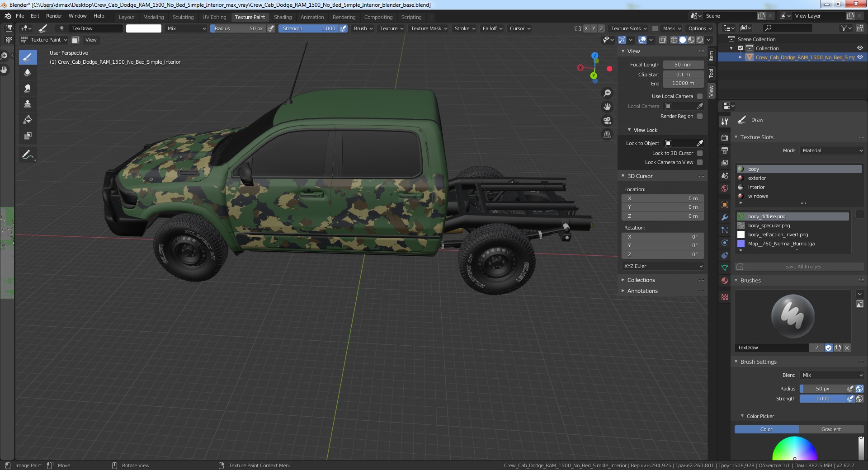868x470 pixels.
Task: Open the Modifiers wrench properties tab
Action: click(x=725, y=217)
